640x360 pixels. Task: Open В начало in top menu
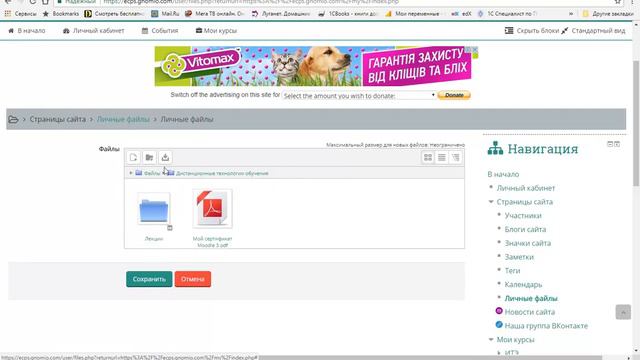click(x=27, y=31)
